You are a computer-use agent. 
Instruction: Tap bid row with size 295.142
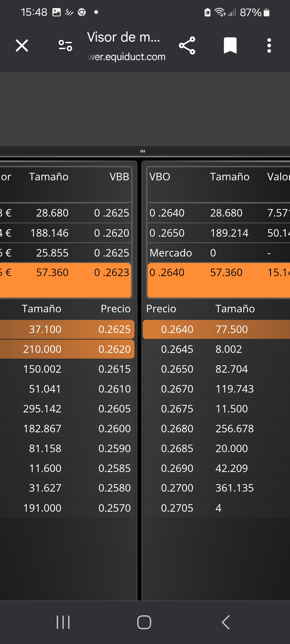click(x=67, y=409)
